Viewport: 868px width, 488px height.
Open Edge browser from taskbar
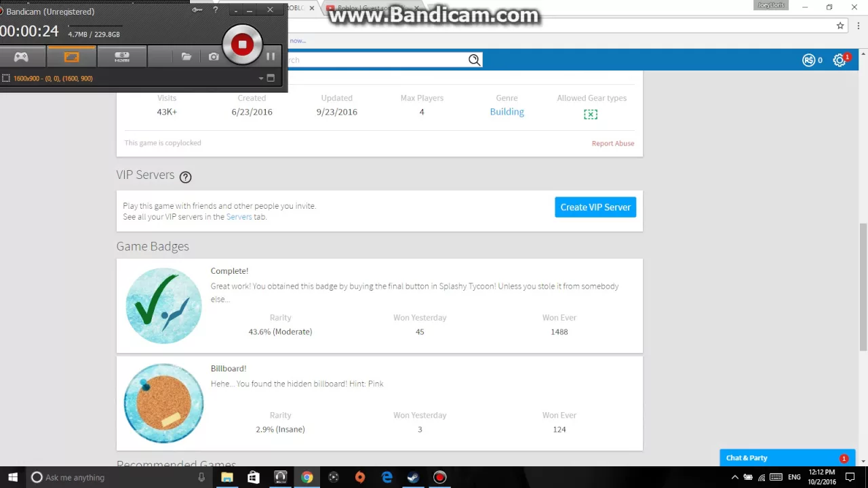387,477
